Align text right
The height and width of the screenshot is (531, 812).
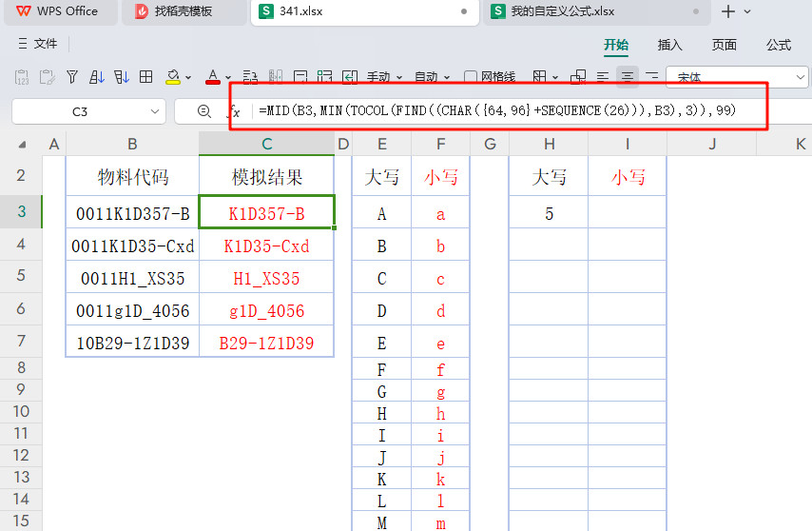652,78
